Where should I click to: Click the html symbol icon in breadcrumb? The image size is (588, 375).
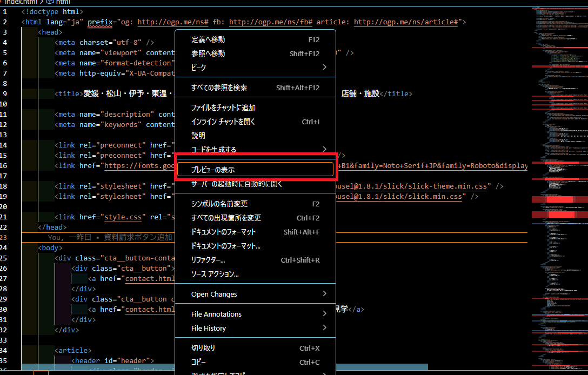tap(50, 2)
